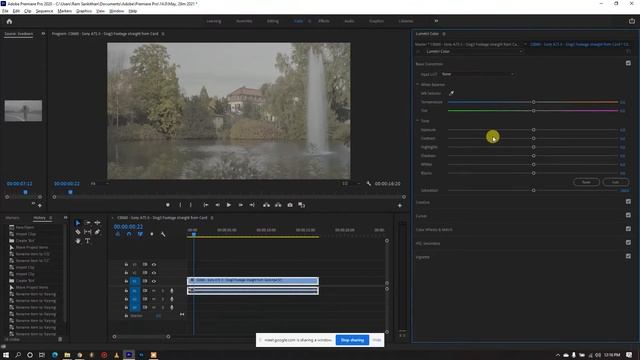
Task: Step back one frame
Action: point(218,205)
